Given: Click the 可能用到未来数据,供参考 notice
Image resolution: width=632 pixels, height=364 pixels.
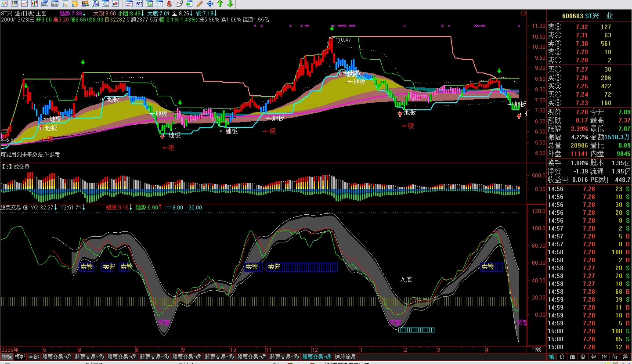Looking at the screenshot, I should click(30, 155).
